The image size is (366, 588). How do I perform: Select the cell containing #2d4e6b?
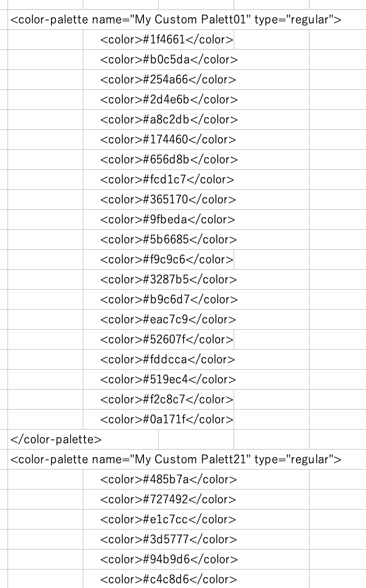click(x=158, y=100)
